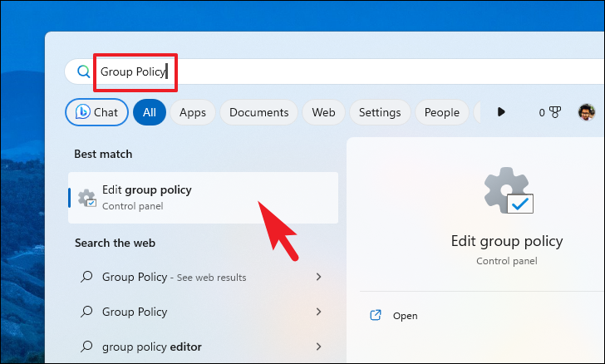Viewport: 605px width, 364px height.
Task: Open Bing Chat button
Action: pyautogui.click(x=97, y=112)
